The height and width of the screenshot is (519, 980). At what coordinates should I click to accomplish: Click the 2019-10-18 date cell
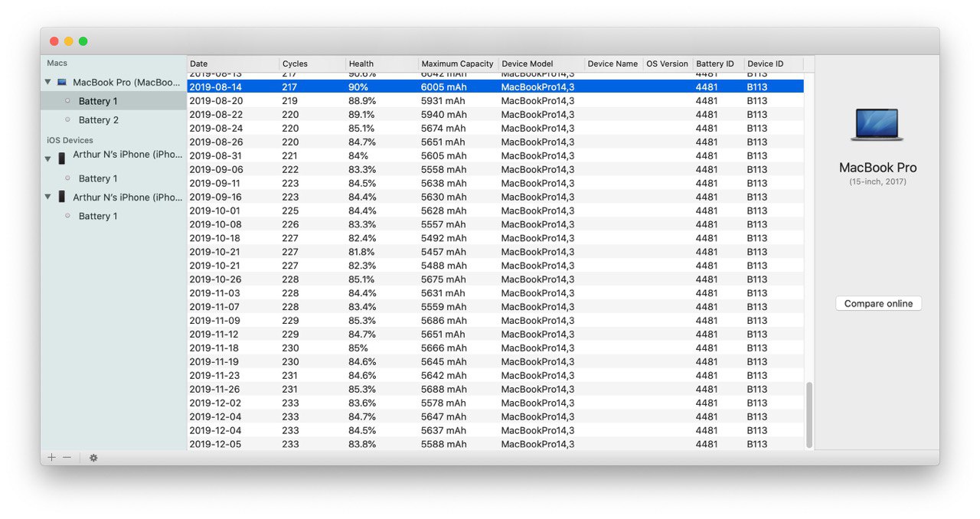point(216,238)
